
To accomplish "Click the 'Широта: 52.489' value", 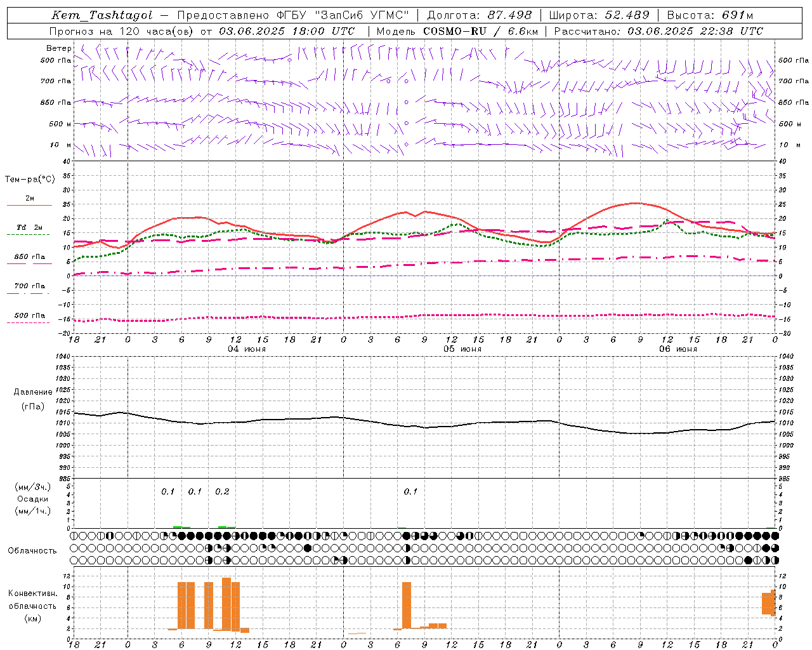I will point(599,15).
